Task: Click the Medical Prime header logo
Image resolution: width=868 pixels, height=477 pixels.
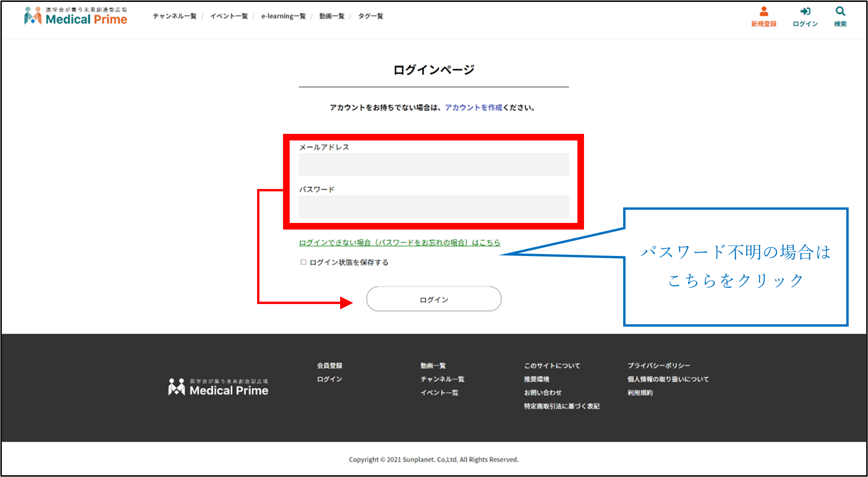Action: tap(75, 16)
